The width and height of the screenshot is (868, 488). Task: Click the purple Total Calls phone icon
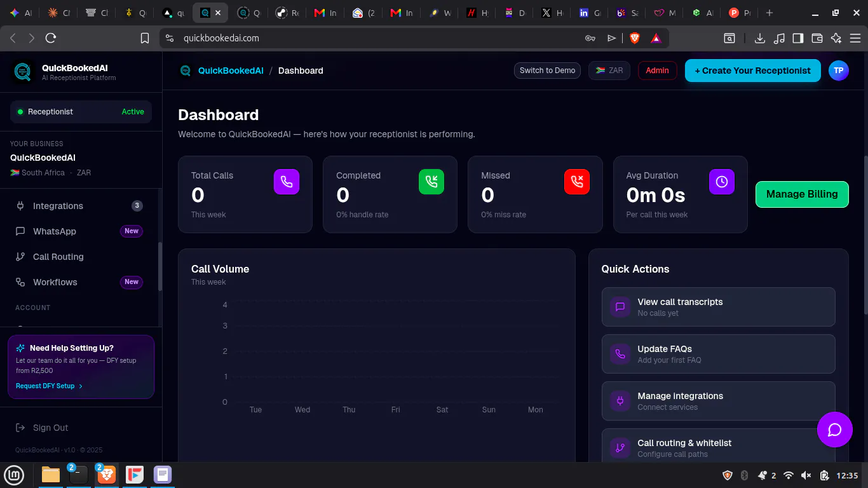[287, 182]
